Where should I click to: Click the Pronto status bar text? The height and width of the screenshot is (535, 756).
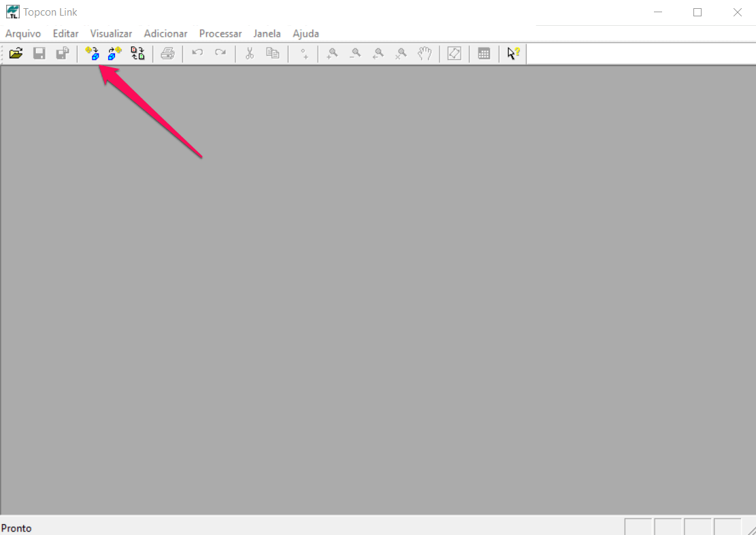[x=16, y=528]
